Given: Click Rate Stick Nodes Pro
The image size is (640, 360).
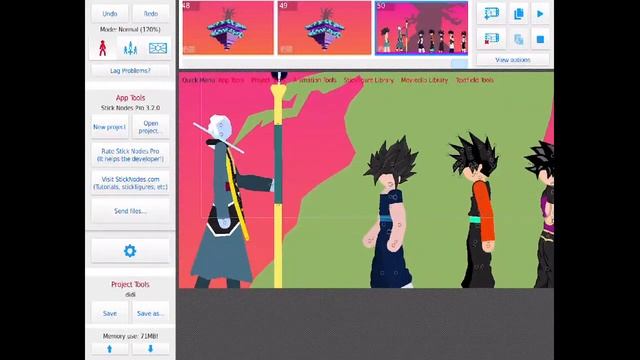Looking at the screenshot, I should coord(130,155).
